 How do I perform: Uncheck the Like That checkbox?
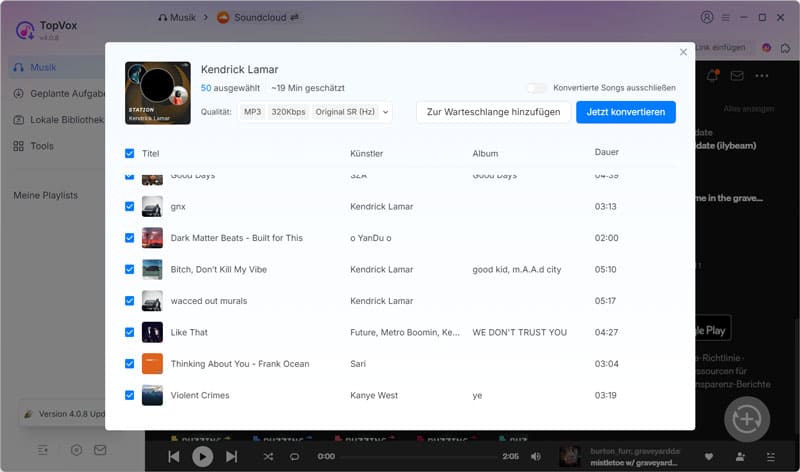tap(130, 332)
